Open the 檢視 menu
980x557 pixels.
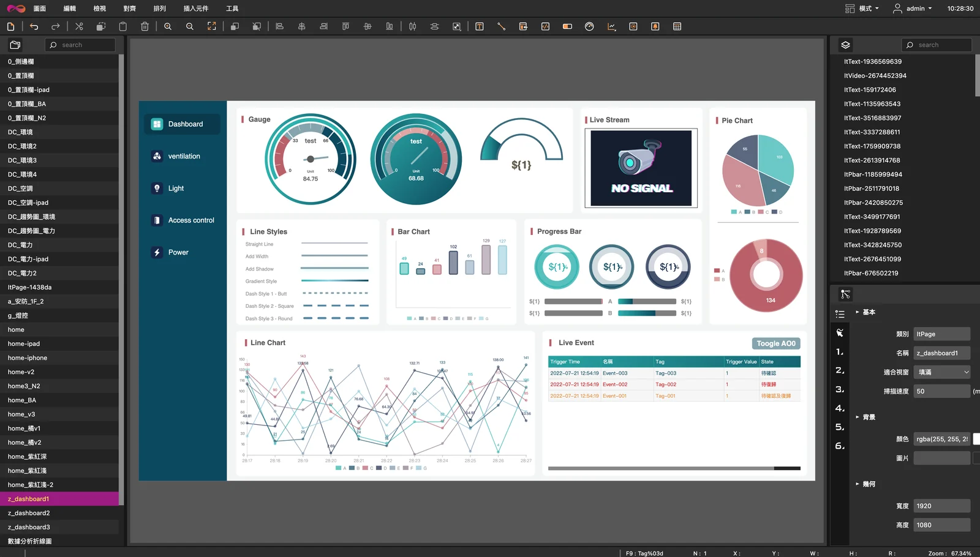point(100,9)
